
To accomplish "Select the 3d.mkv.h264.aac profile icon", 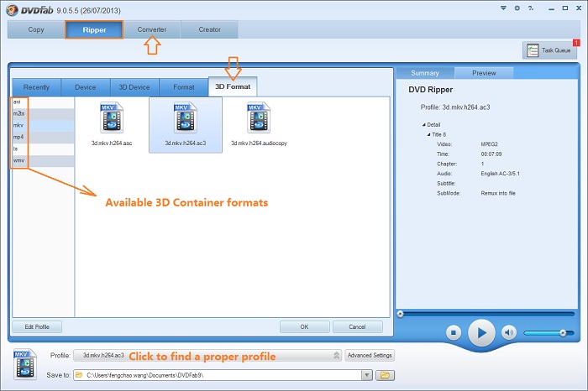I will [112, 117].
